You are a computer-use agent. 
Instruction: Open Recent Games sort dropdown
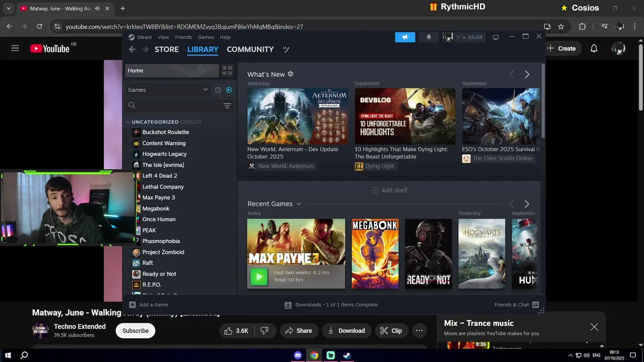(x=298, y=204)
